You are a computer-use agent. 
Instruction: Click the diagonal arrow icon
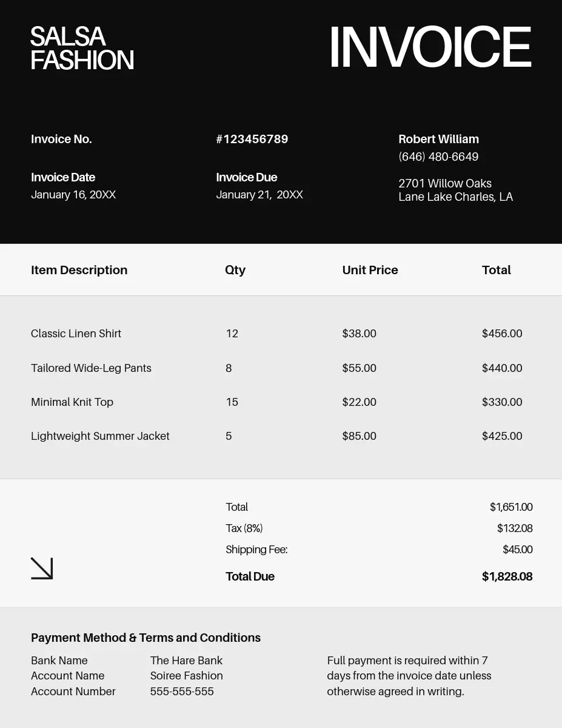click(42, 568)
